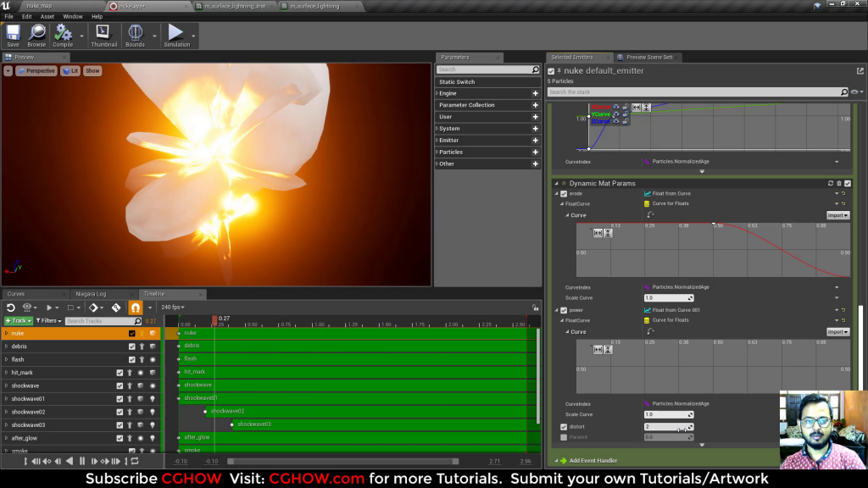Click the Compile icon
868x488 pixels.
[x=62, y=34]
